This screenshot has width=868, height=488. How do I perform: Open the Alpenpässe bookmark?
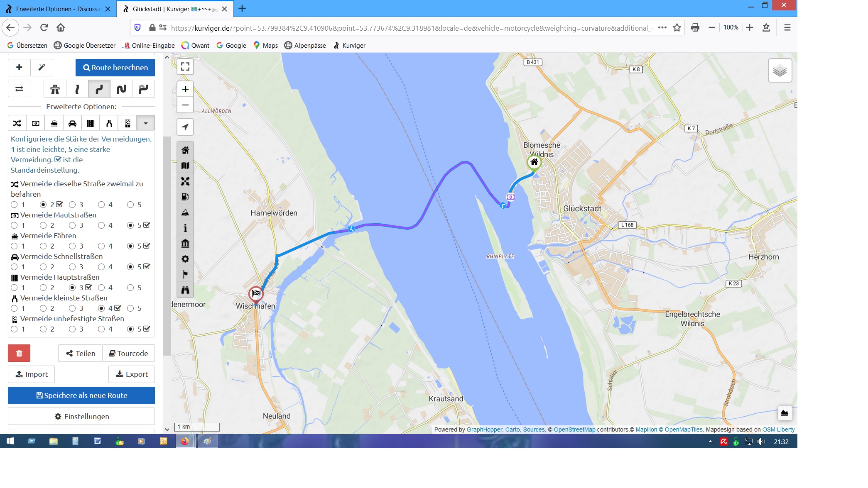(305, 46)
